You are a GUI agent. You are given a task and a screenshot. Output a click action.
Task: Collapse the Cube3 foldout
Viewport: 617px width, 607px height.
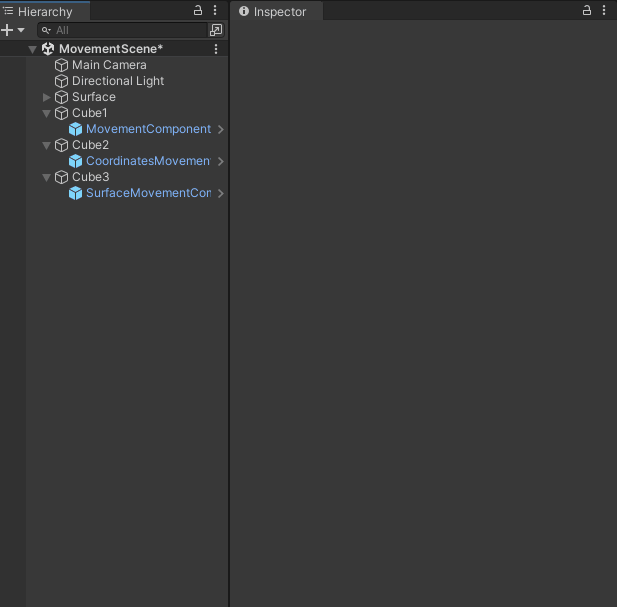pyautogui.click(x=46, y=177)
